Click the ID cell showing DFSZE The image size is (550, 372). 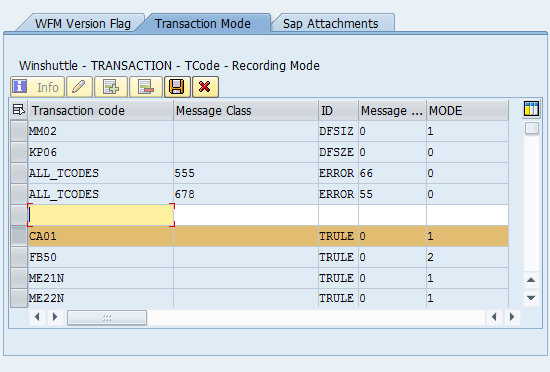[x=338, y=152]
